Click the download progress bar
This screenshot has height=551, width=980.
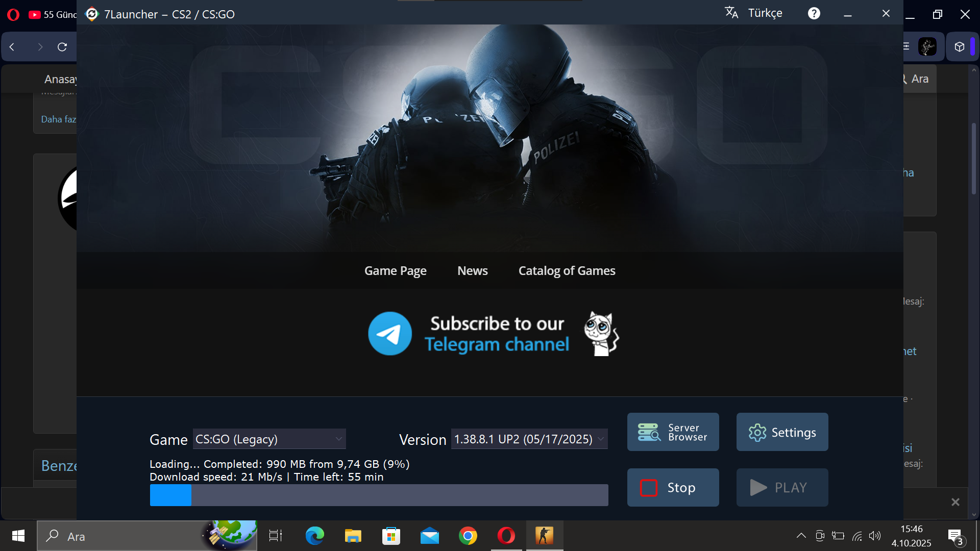[x=379, y=495]
